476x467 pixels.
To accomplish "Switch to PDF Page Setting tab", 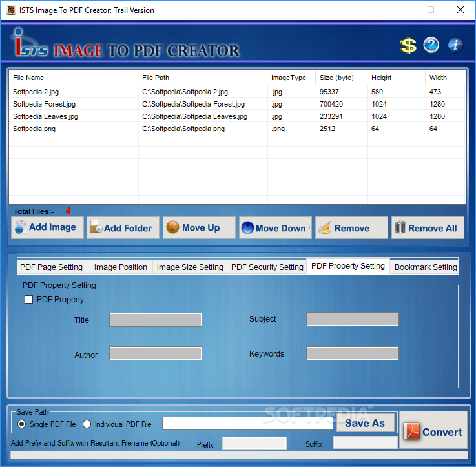I will tap(51, 267).
